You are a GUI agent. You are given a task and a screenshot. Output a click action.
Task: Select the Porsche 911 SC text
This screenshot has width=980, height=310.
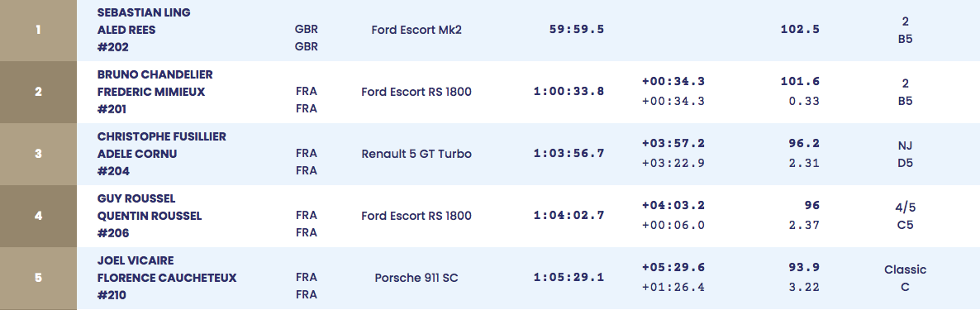tap(416, 278)
